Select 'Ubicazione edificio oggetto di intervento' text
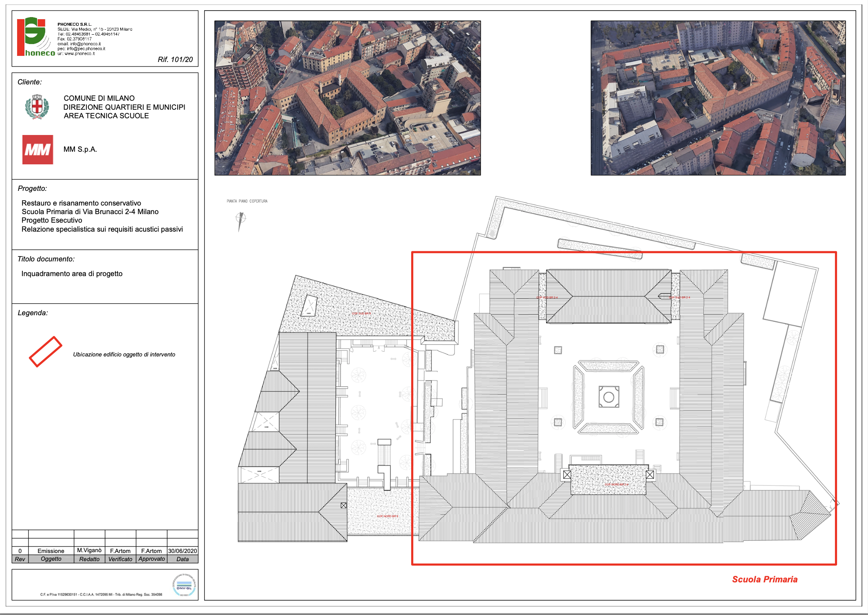Viewport: 868px width, 615px height. [124, 354]
